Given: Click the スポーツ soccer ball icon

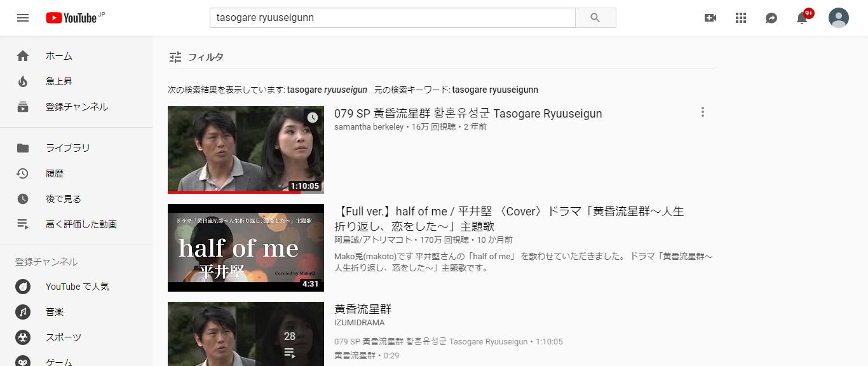Looking at the screenshot, I should point(23,337).
